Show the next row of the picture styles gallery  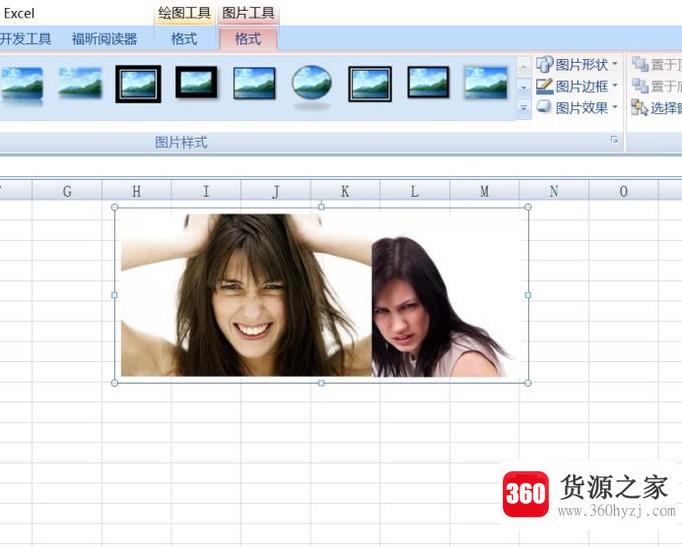click(524, 87)
